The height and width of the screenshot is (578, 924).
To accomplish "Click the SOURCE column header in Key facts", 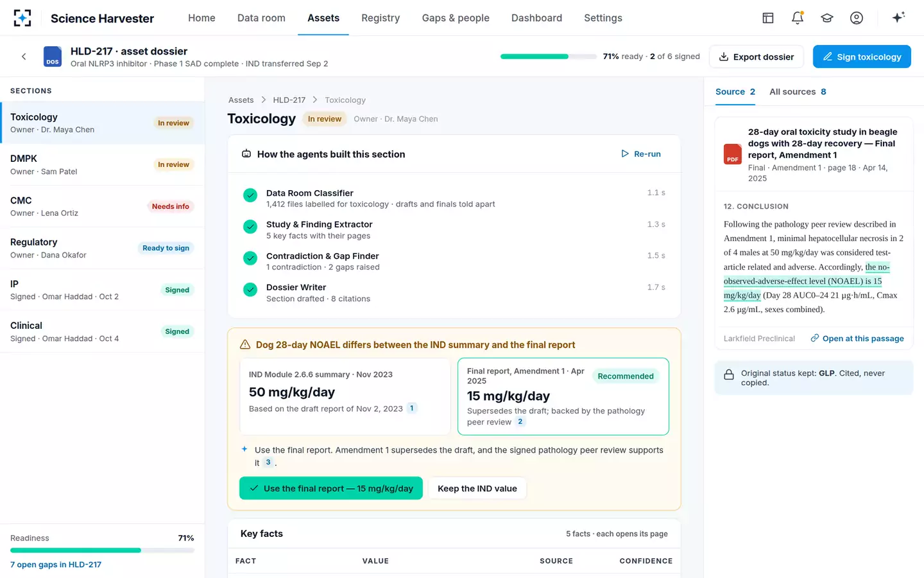I will (556, 561).
